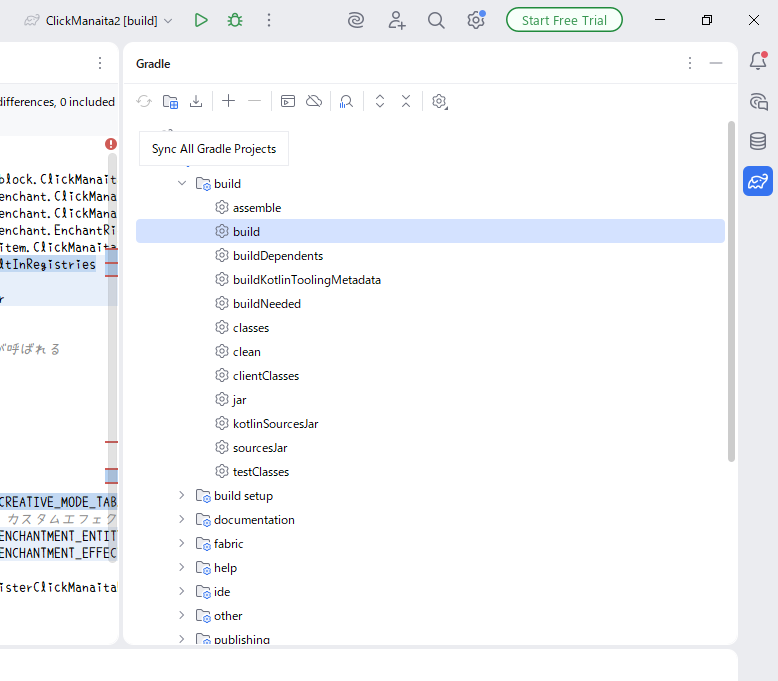Toggle Gradle Offline Mode cloud icon

tap(314, 101)
